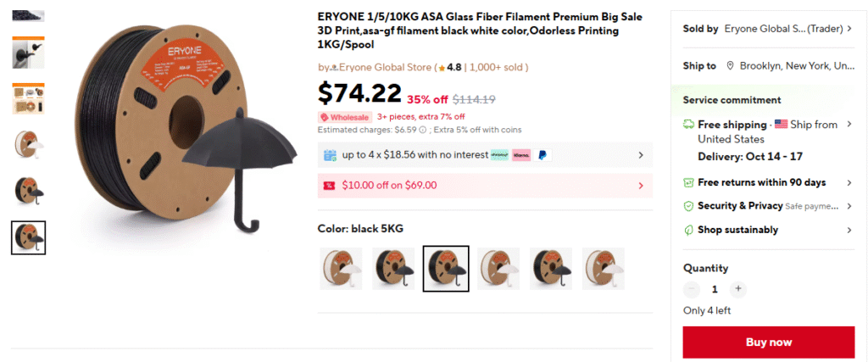Expand Free returns within 90 days arrow

tap(849, 182)
